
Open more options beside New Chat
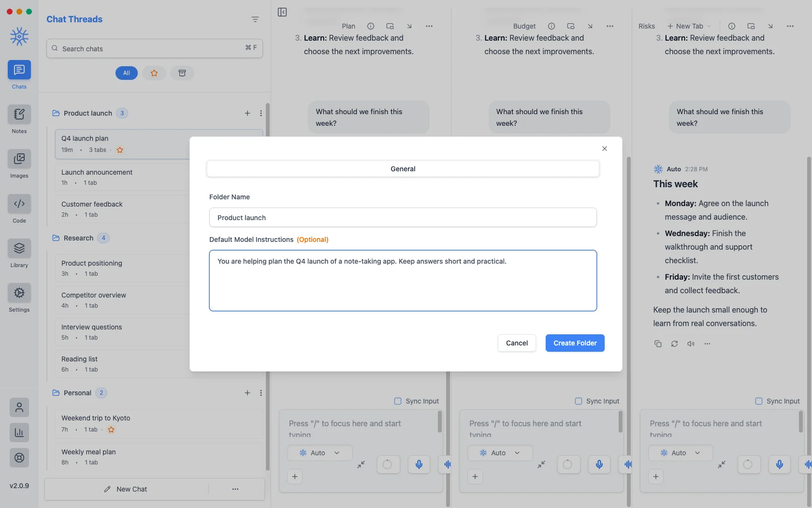(x=235, y=489)
